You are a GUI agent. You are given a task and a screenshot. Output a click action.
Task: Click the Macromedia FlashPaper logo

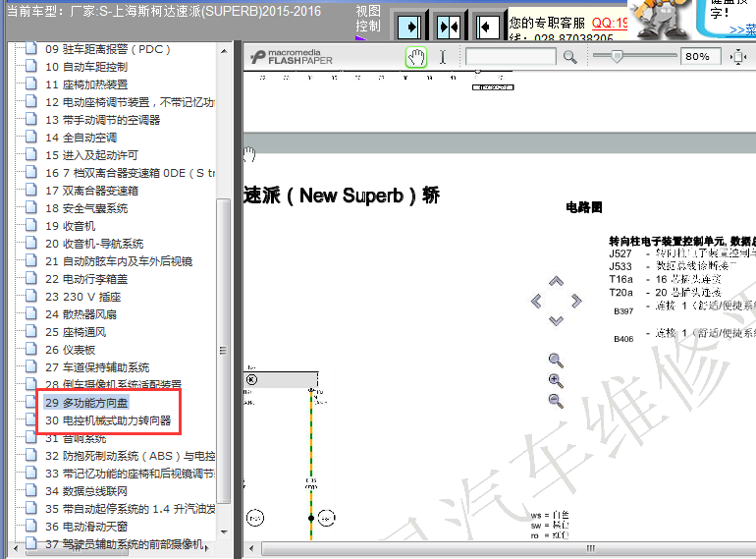292,57
